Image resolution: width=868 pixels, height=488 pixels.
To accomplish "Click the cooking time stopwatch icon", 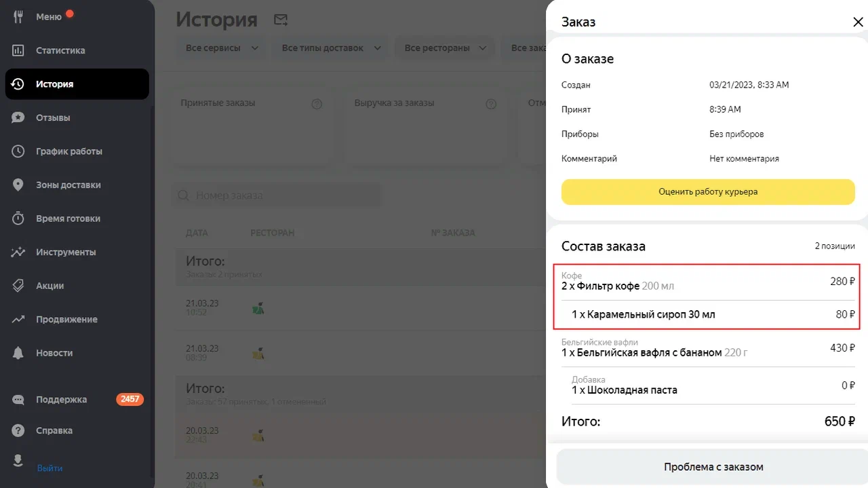I will (18, 219).
